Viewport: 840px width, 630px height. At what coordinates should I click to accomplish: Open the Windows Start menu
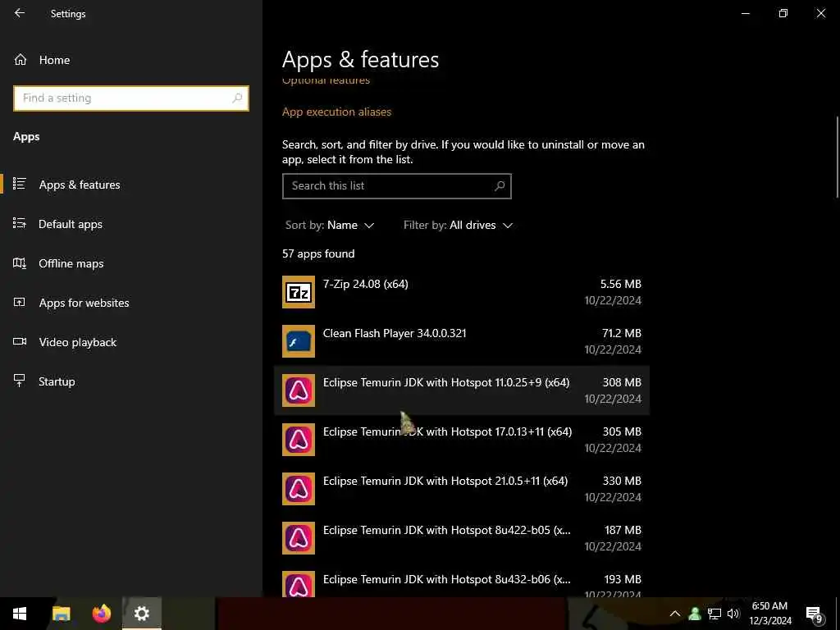(20, 614)
